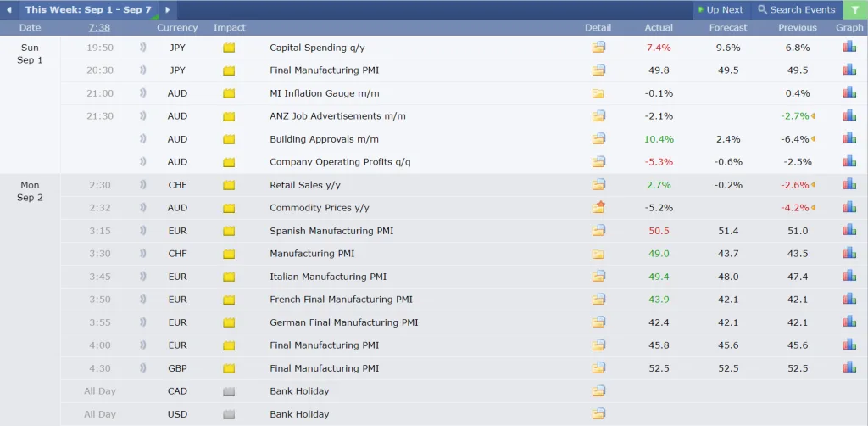Open the green filter icon
Viewport: 868px width, 426px height.
click(854, 10)
